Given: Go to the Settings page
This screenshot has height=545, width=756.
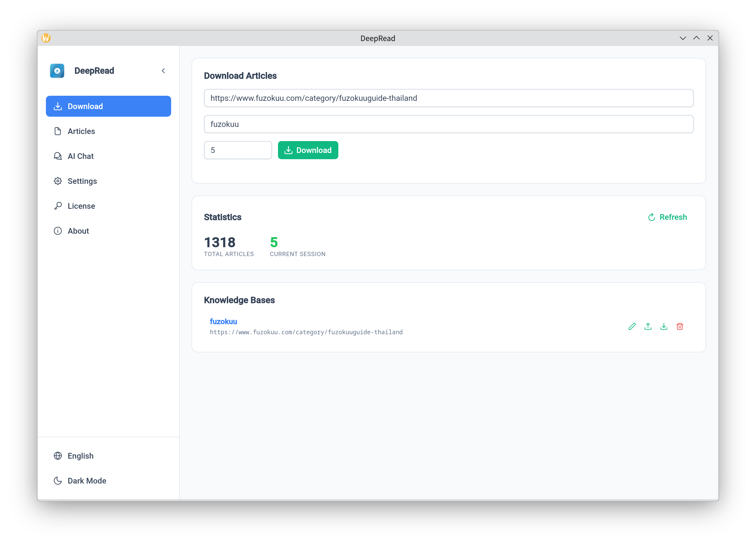Looking at the screenshot, I should pyautogui.click(x=82, y=181).
